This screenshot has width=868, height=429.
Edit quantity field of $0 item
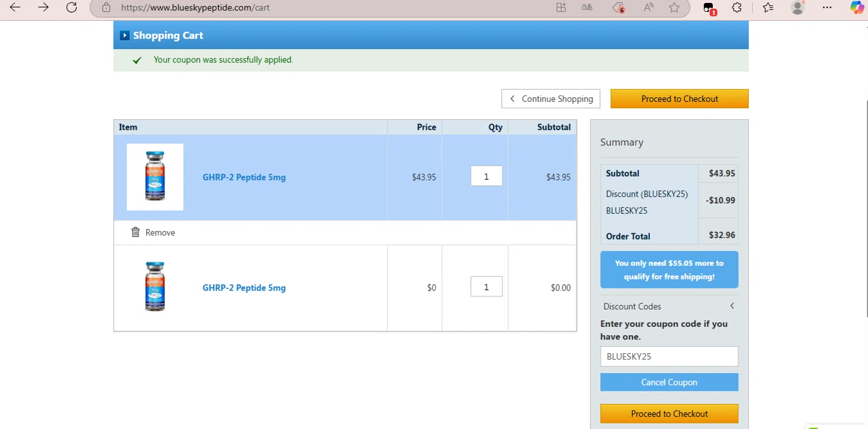[x=486, y=287]
